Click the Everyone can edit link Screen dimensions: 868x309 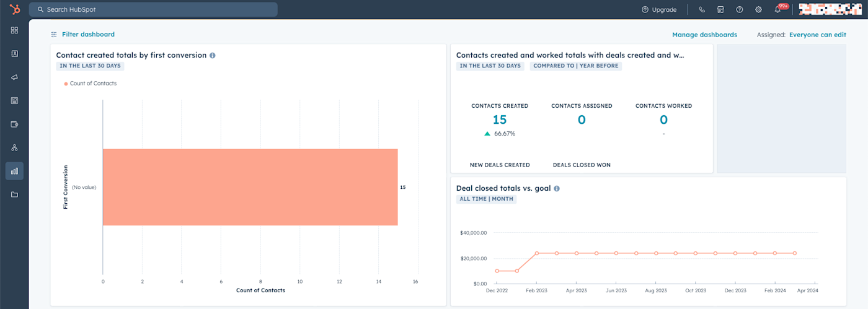[818, 35]
